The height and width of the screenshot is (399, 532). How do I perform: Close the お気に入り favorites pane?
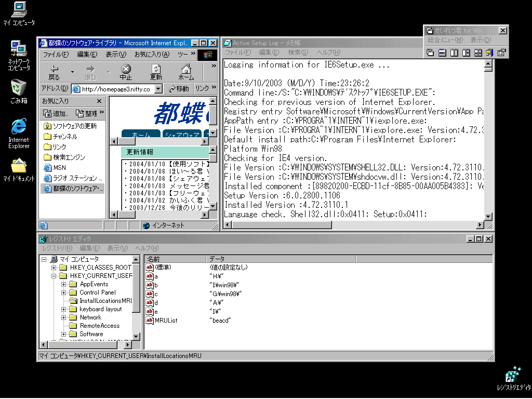pos(99,101)
